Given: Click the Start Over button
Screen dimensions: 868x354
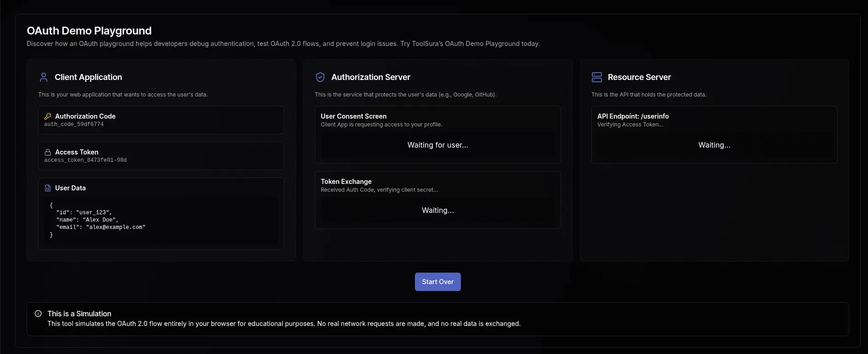Looking at the screenshot, I should pos(437,282).
